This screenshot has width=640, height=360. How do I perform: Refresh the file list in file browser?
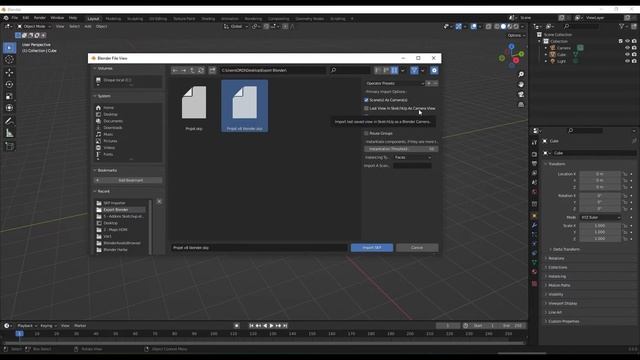(x=201, y=70)
